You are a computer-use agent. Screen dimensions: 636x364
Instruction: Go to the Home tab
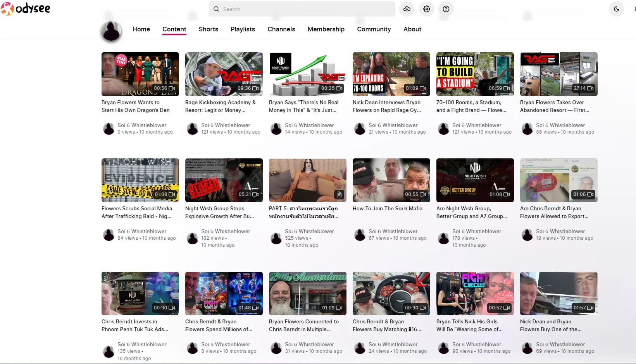pyautogui.click(x=141, y=29)
